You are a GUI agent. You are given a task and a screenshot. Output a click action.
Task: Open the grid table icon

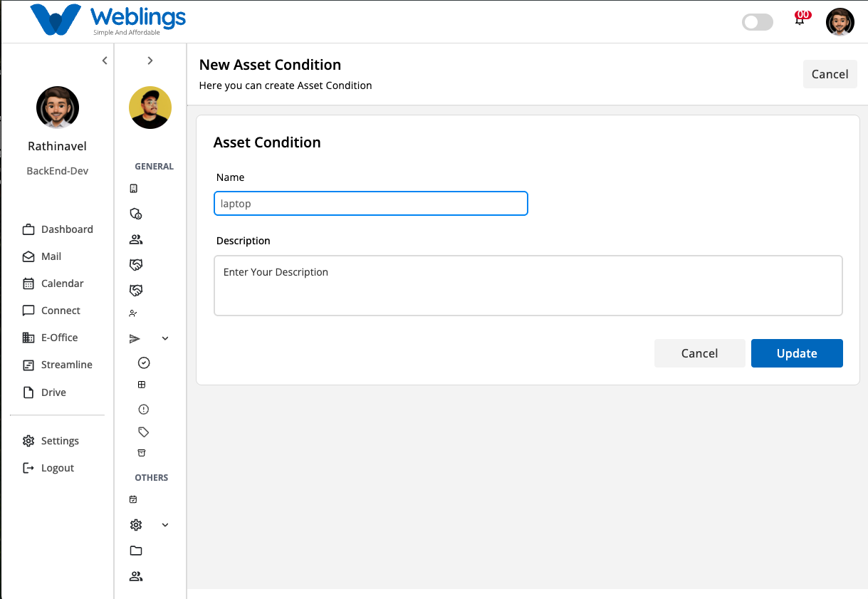coord(142,385)
